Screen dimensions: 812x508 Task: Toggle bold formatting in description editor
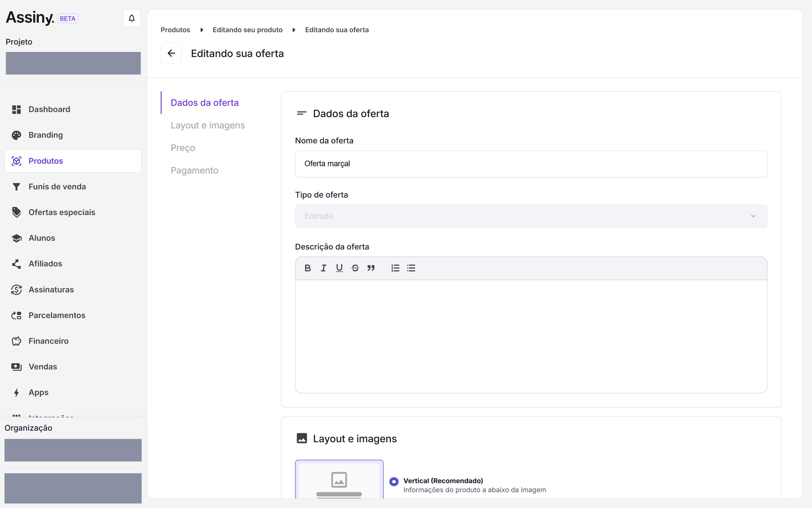click(307, 268)
